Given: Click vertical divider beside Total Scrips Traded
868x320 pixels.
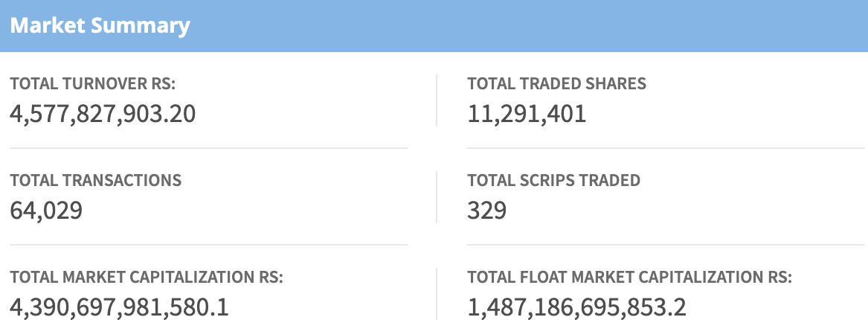Looking at the screenshot, I should tap(437, 196).
